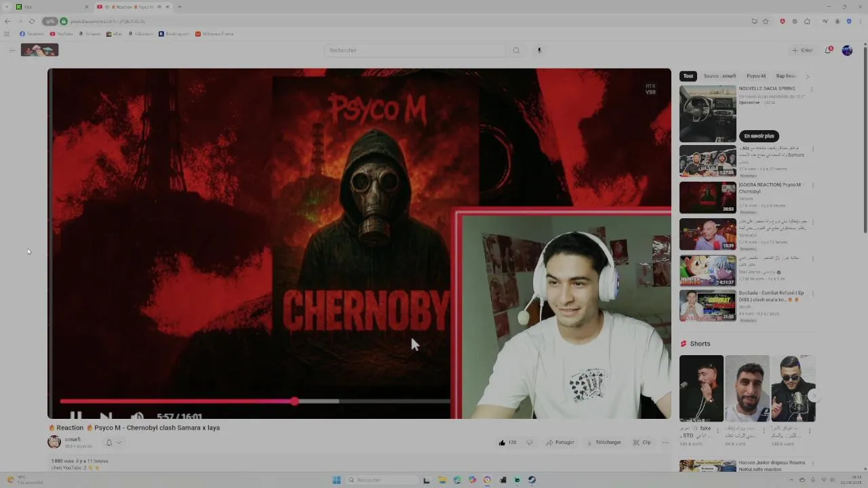Viewport: 868px width, 488px height.
Task: Click the Clip button
Action: point(642,443)
